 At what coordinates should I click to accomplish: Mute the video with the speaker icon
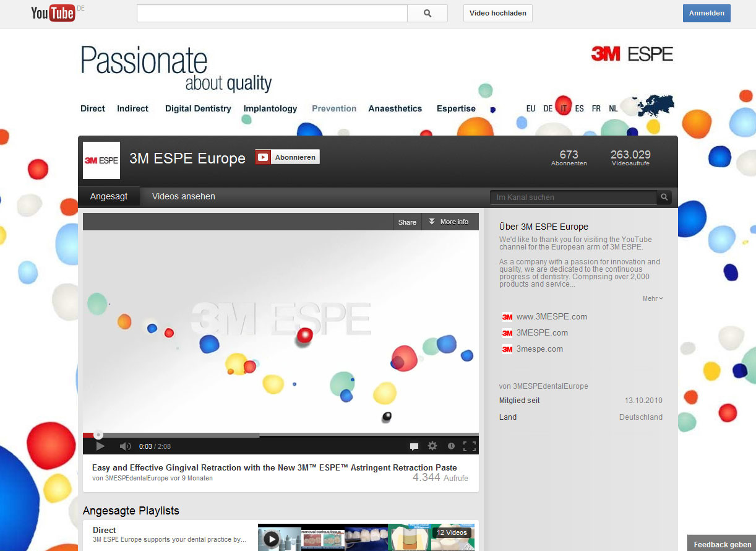pos(125,446)
